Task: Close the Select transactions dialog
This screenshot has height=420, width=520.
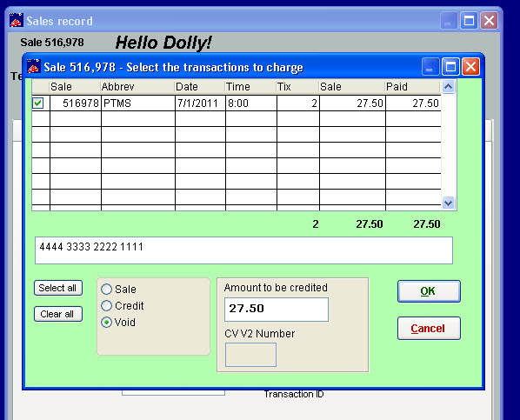Action: tap(471, 67)
